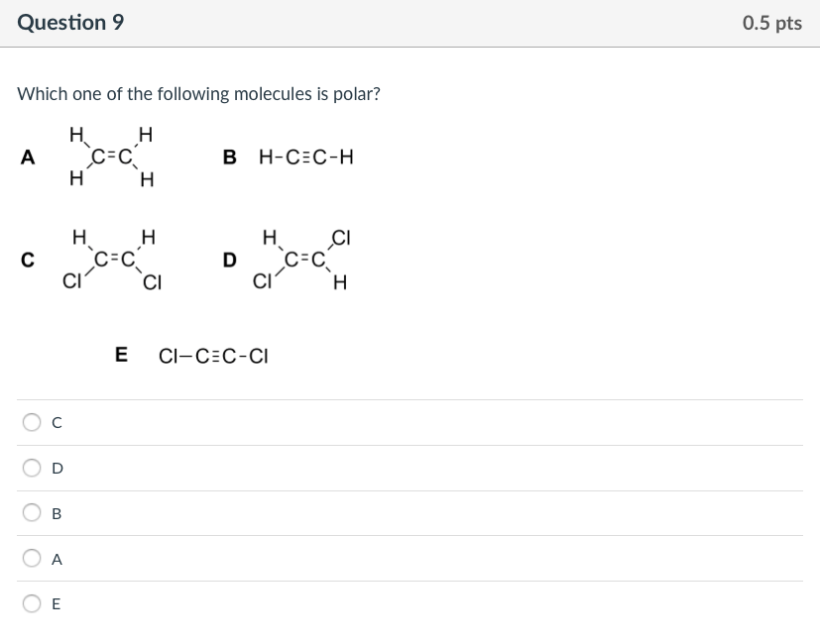Click the answer label text "E" in the option list
The height and width of the screenshot is (644, 820).
(56, 604)
